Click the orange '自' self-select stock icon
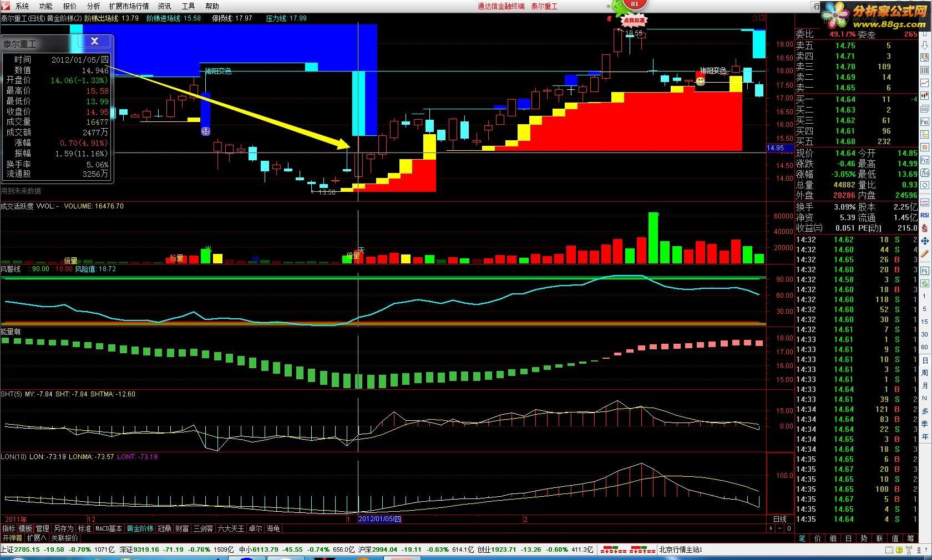The image size is (932, 560). tap(925, 147)
